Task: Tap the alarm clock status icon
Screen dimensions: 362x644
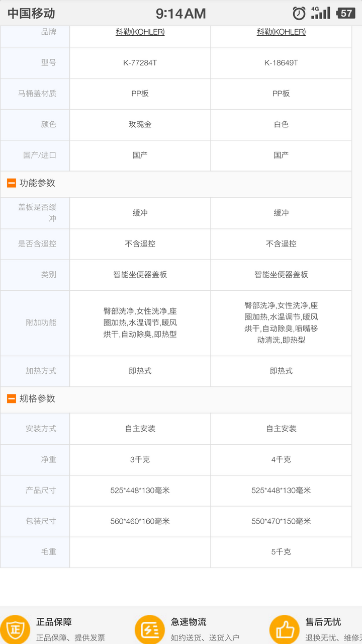Action: click(x=299, y=13)
